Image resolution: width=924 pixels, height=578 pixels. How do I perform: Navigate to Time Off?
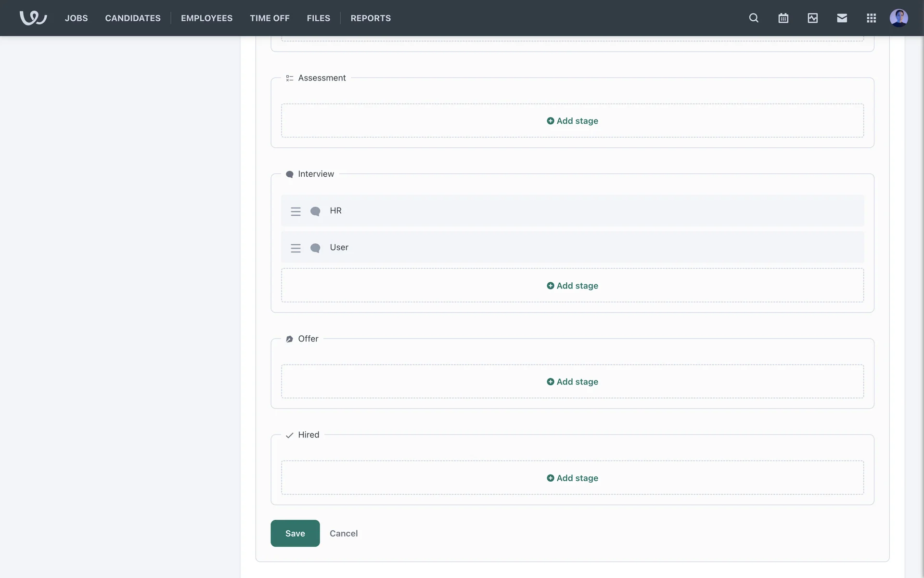[269, 18]
